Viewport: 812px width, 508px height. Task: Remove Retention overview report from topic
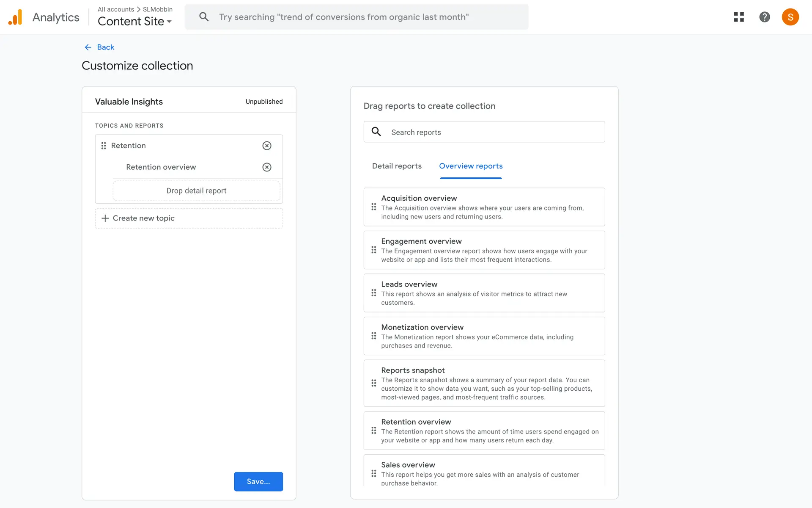(x=266, y=167)
